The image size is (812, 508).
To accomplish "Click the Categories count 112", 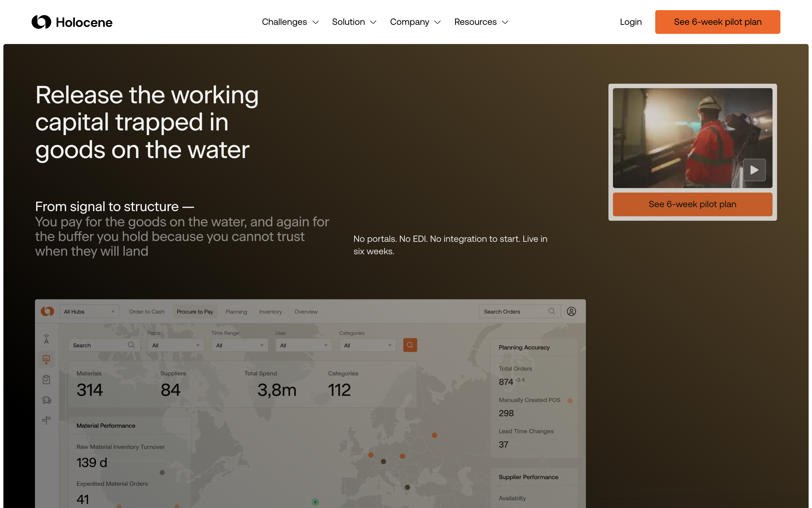I will 339,390.
